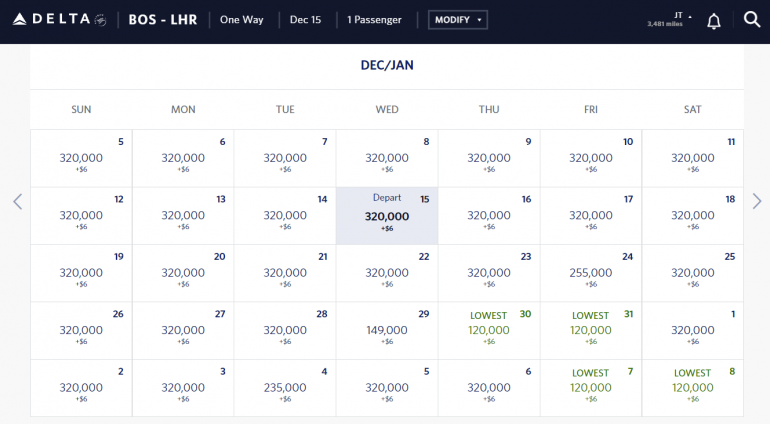Go to previous calendar weeks arrow
The height and width of the screenshot is (424, 770).
[x=17, y=201]
